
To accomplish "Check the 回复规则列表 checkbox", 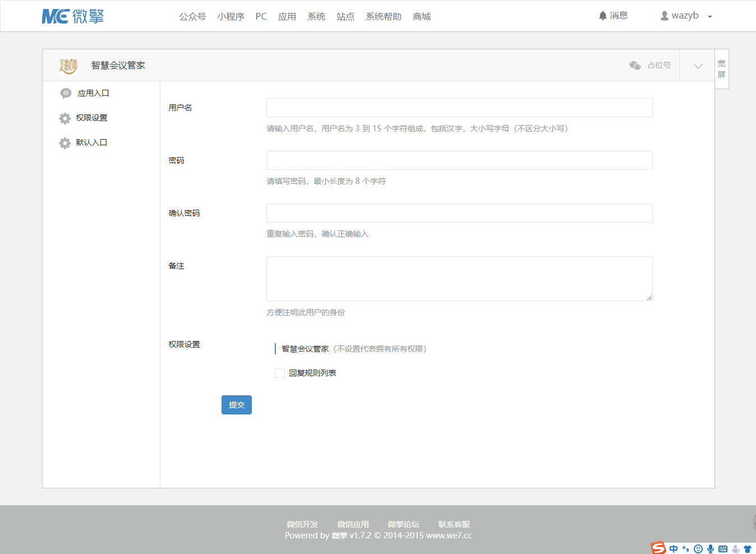I will coord(280,373).
